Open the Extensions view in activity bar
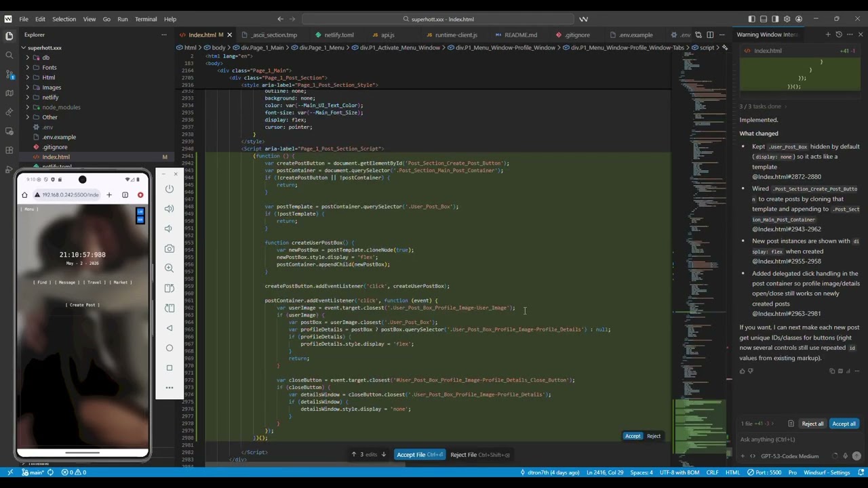The height and width of the screenshot is (488, 868). pos(9,150)
